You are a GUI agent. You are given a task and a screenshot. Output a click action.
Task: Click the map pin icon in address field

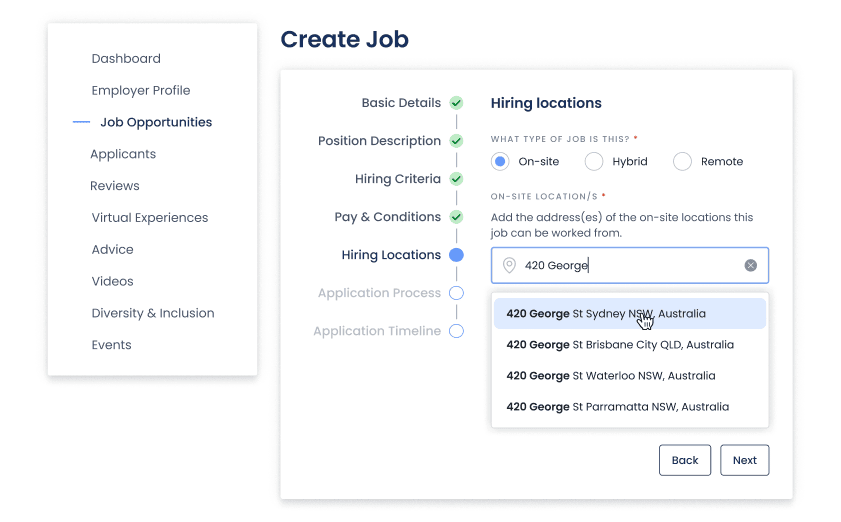pos(509,266)
